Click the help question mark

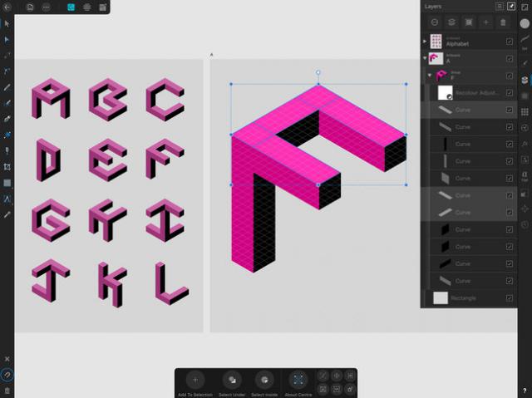tap(525, 391)
